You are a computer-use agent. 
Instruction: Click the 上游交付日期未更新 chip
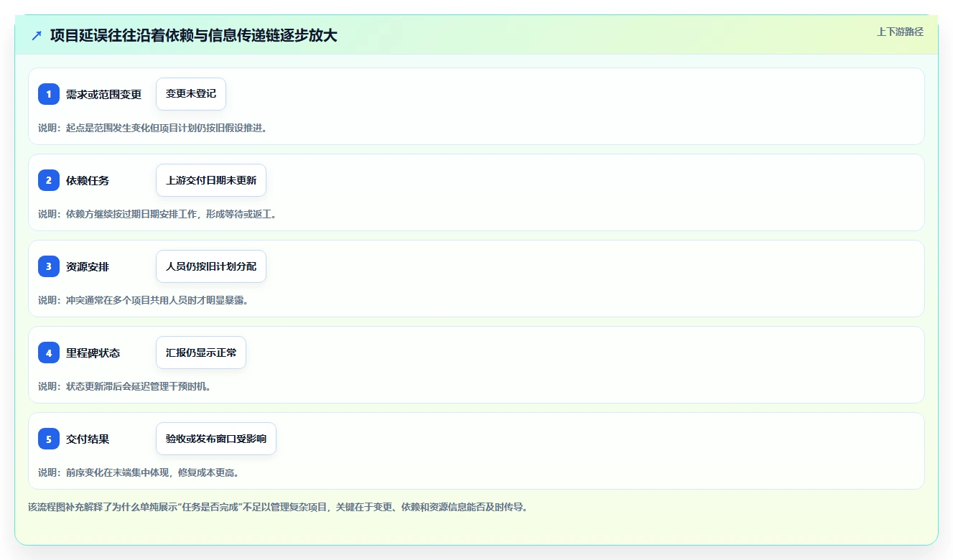click(211, 180)
